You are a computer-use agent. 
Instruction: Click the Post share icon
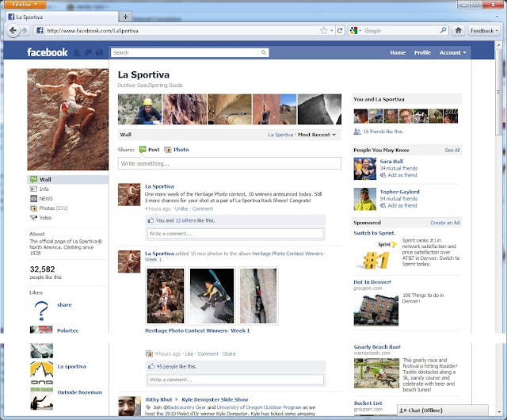pos(143,150)
